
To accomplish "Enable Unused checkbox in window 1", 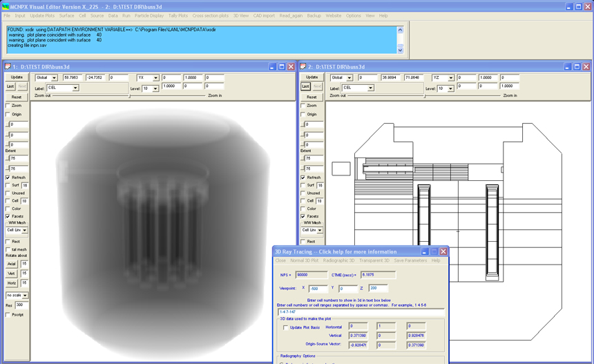I will coord(8,193).
